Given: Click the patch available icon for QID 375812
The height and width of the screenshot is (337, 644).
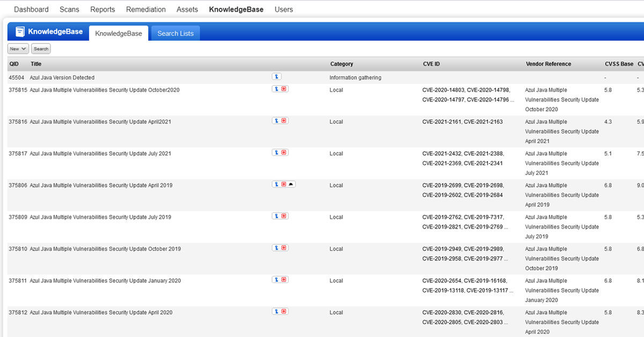Looking at the screenshot, I should pyautogui.click(x=284, y=311).
